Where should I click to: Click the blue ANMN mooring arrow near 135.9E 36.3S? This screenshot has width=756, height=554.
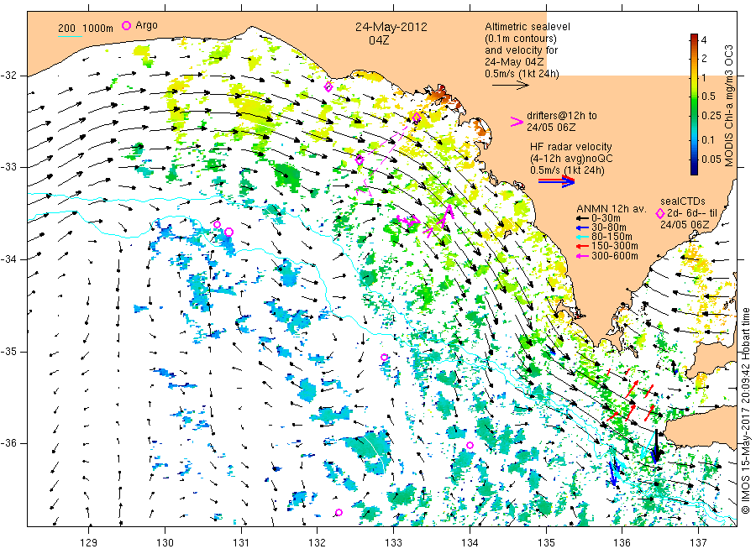pyautogui.click(x=612, y=473)
